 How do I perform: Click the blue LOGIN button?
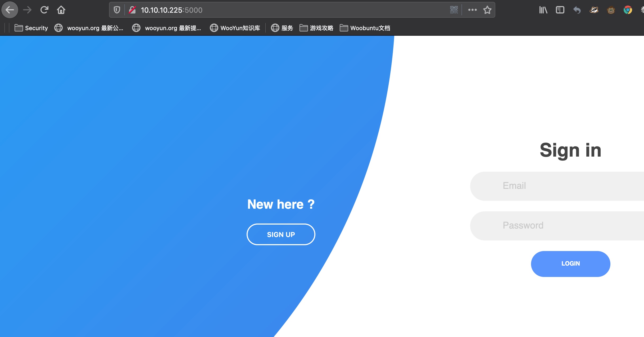570,264
